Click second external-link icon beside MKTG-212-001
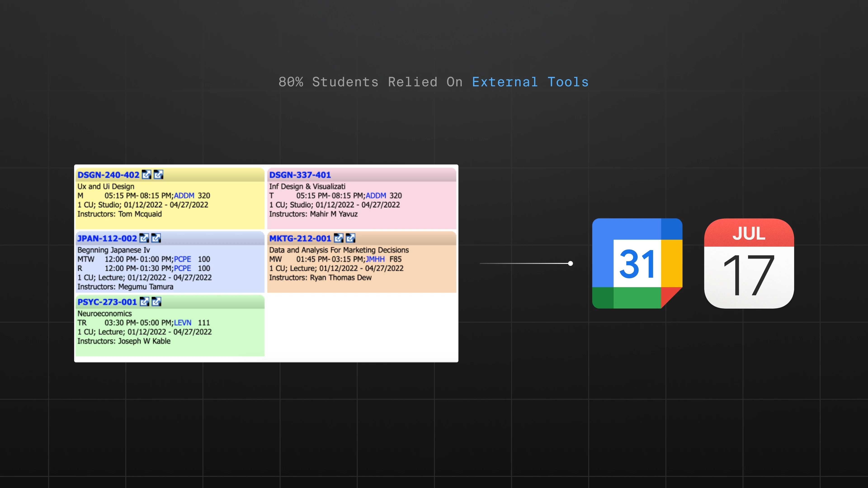 click(x=350, y=238)
